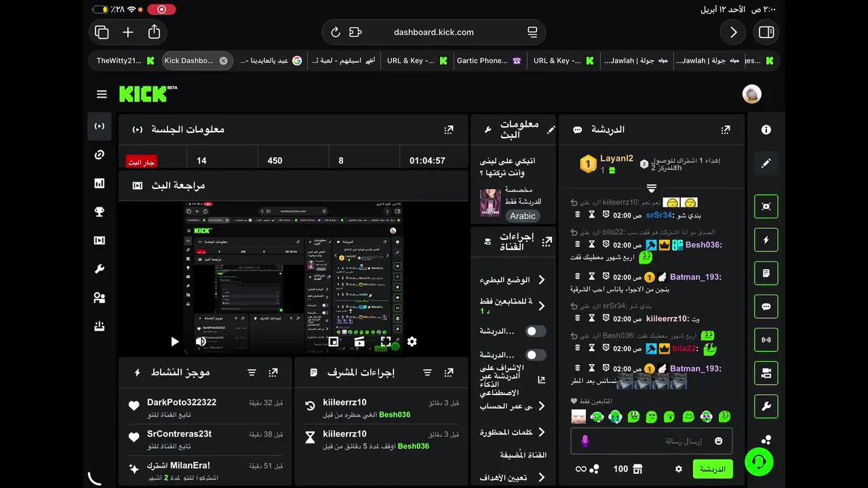
Task: Click the pencil edit-layout icon in right bar
Action: click(766, 163)
